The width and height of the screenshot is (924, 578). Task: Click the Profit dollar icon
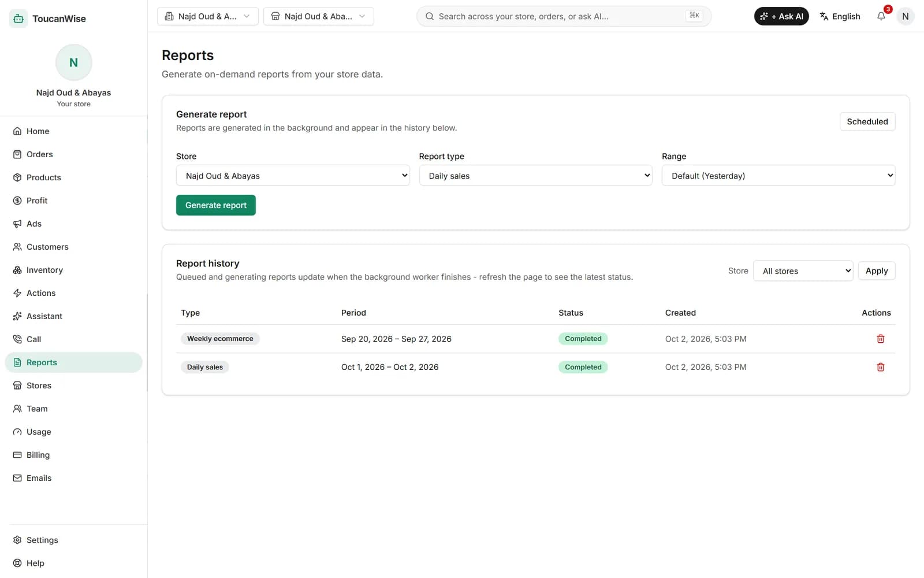tap(17, 201)
